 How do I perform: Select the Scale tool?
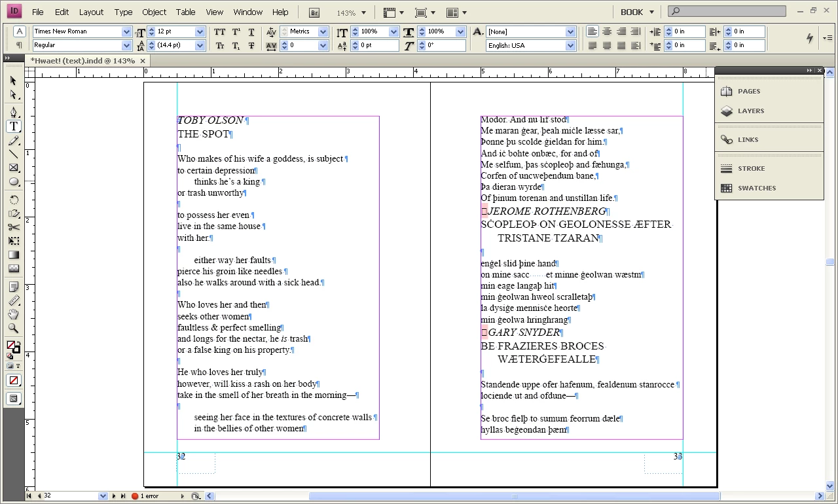(13, 213)
